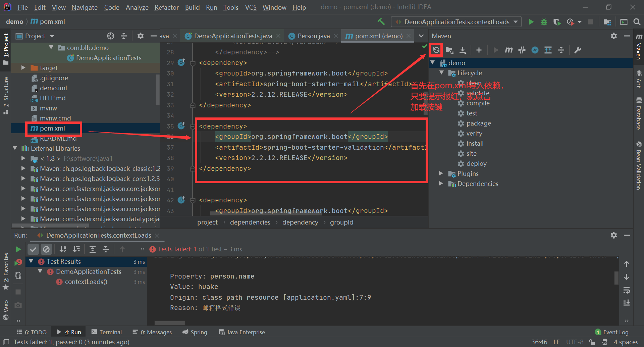Open the Event Log
The image size is (644, 347).
click(612, 332)
